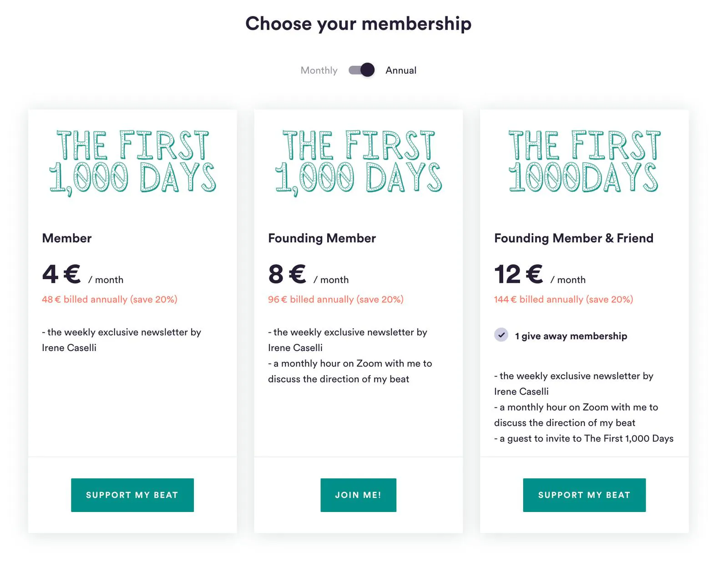
Task: Click the 48 € billed annually text
Action: click(x=110, y=300)
